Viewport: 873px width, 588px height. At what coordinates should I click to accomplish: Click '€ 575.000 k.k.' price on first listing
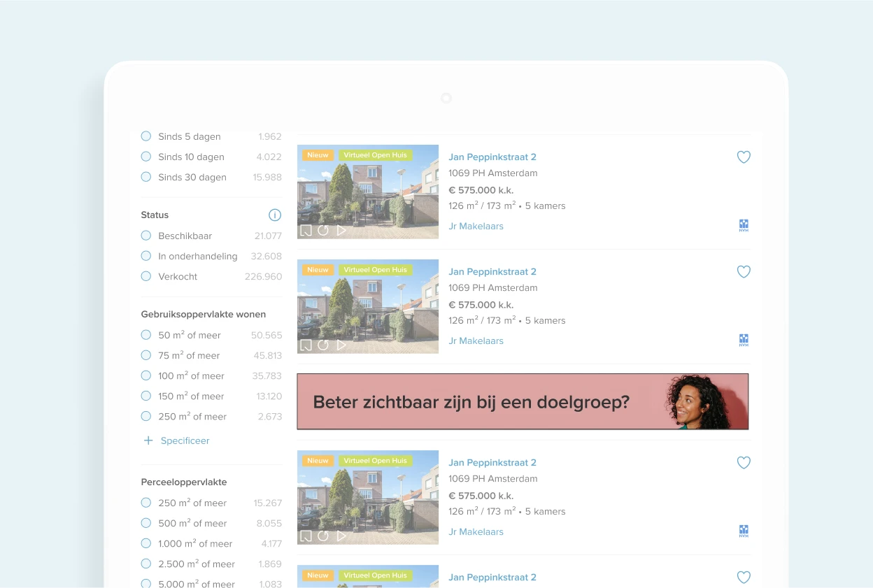click(x=481, y=190)
